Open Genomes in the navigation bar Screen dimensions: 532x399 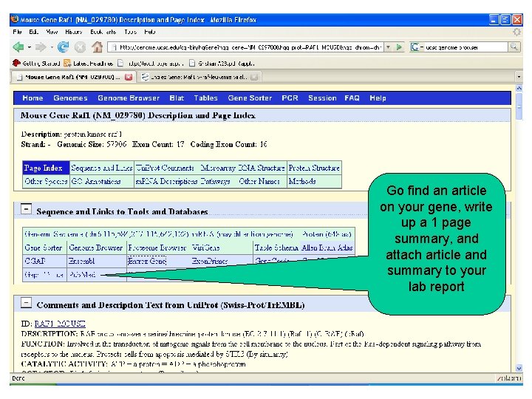pos(70,98)
